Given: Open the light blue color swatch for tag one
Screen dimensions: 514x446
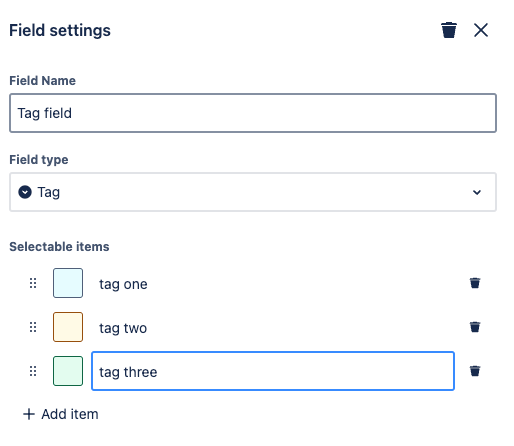Looking at the screenshot, I should [x=68, y=283].
